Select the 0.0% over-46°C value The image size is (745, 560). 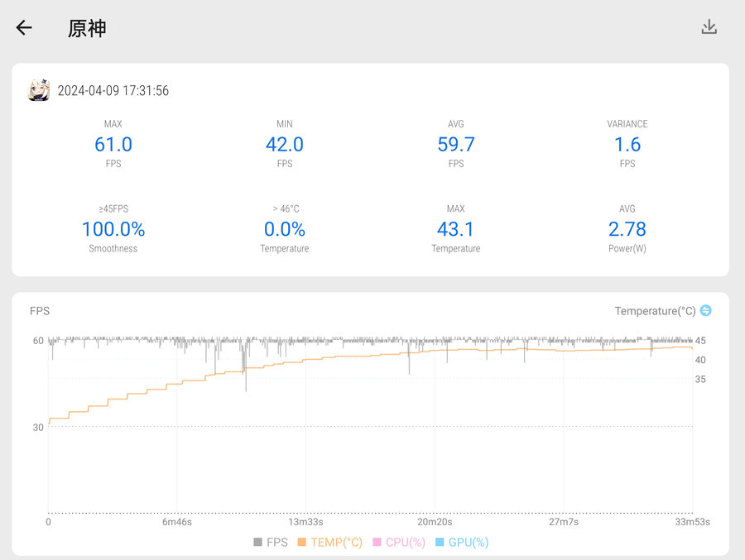pos(285,229)
